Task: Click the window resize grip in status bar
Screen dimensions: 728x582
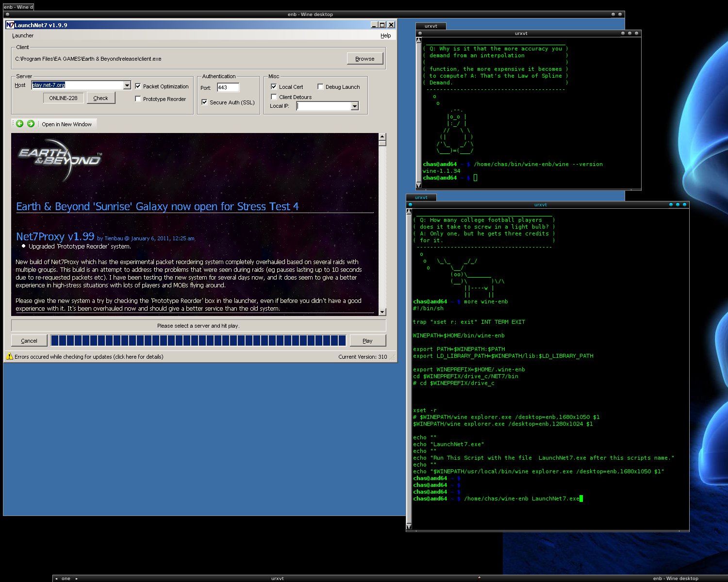Action: [x=393, y=357]
